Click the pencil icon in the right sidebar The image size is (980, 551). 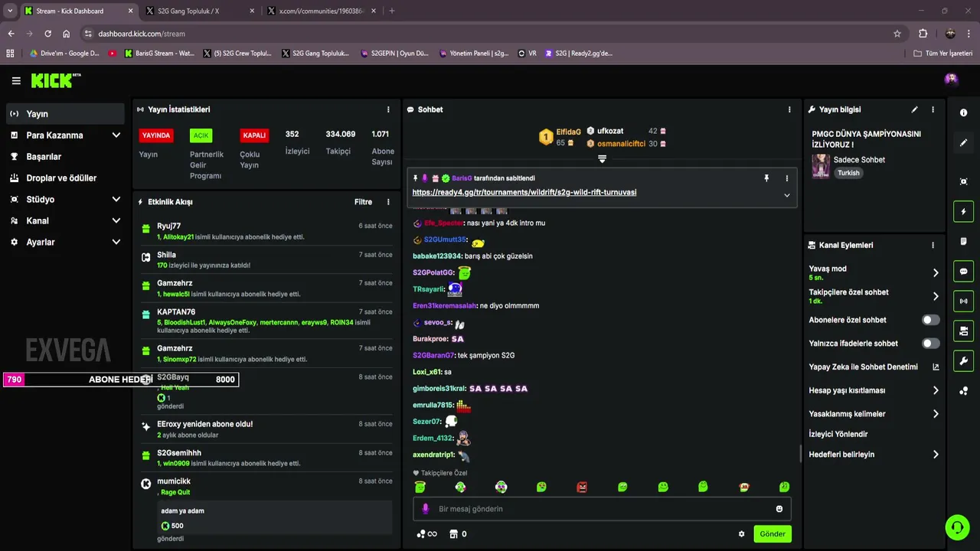[963, 142]
